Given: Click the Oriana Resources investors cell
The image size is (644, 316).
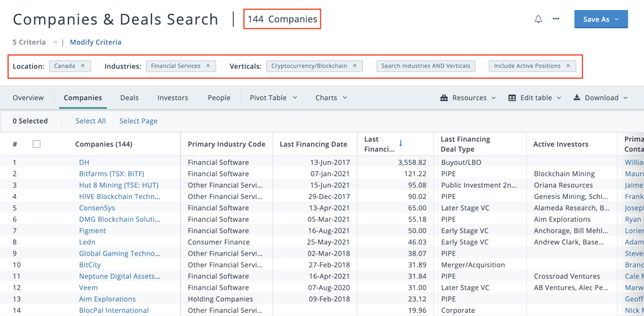Looking at the screenshot, I should coord(563,185).
